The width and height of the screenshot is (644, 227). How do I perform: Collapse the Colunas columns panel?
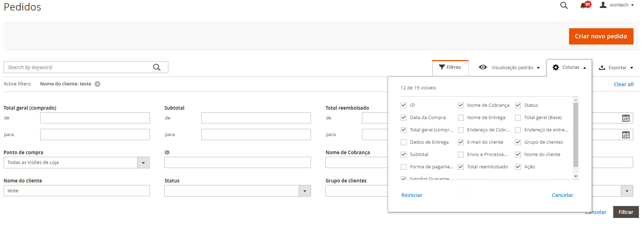[x=569, y=67]
